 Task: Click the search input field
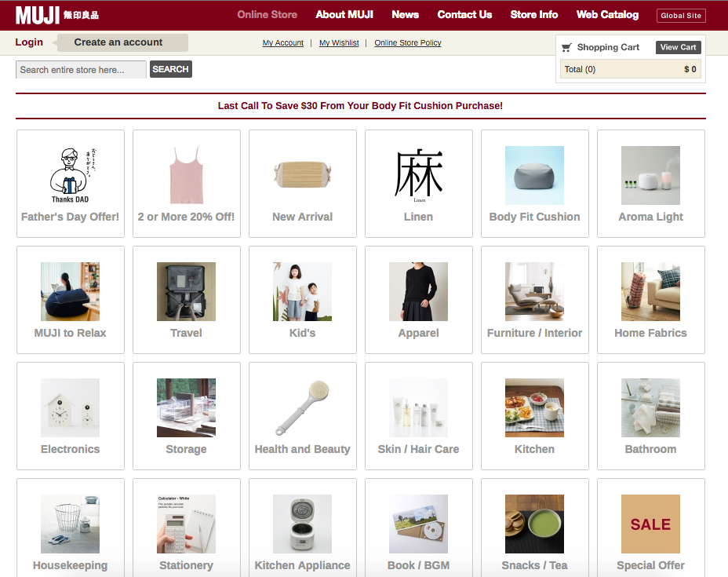(x=81, y=69)
